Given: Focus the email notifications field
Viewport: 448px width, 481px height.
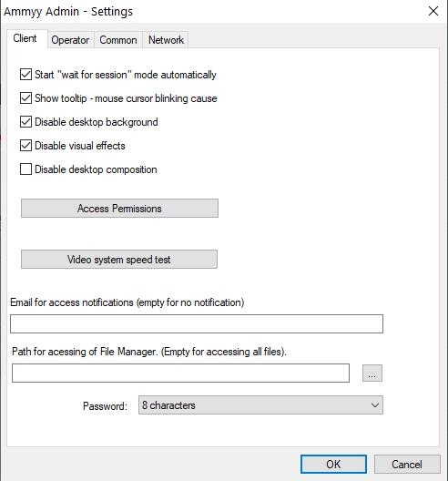Looking at the screenshot, I should (197, 323).
